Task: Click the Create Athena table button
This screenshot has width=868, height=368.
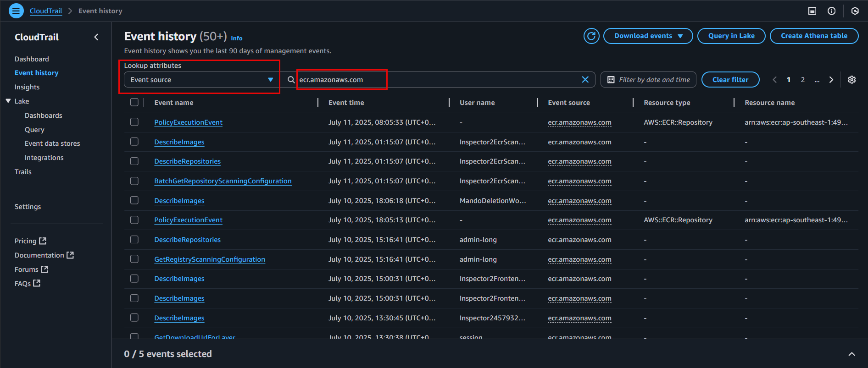Action: [814, 36]
